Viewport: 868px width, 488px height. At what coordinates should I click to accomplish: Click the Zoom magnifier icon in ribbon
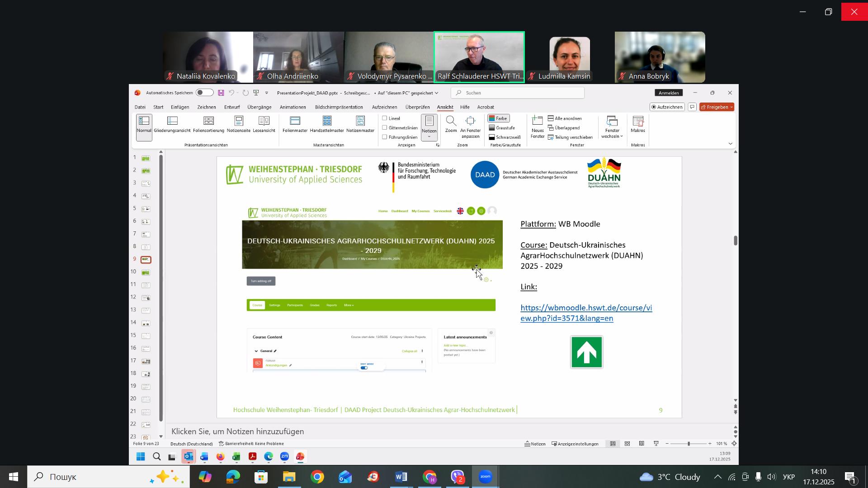coord(451,121)
